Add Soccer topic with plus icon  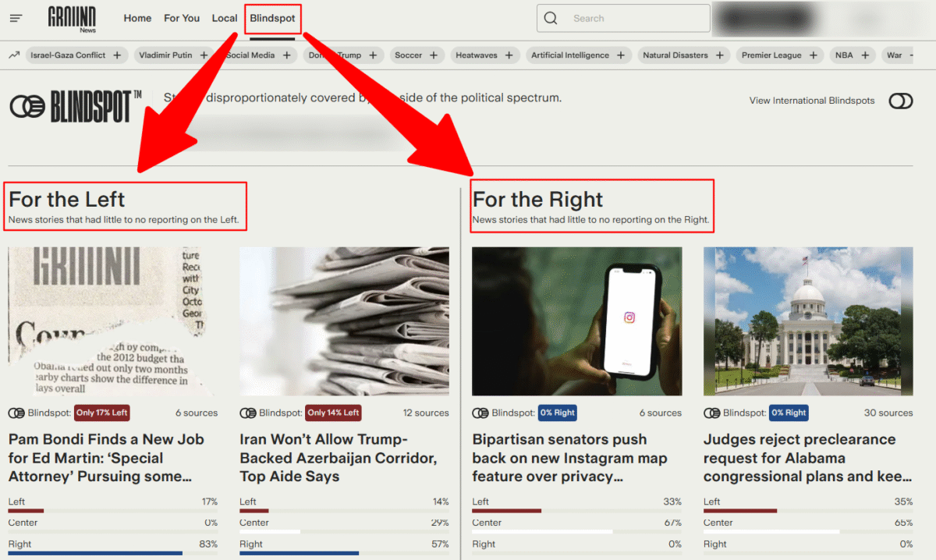click(x=434, y=55)
